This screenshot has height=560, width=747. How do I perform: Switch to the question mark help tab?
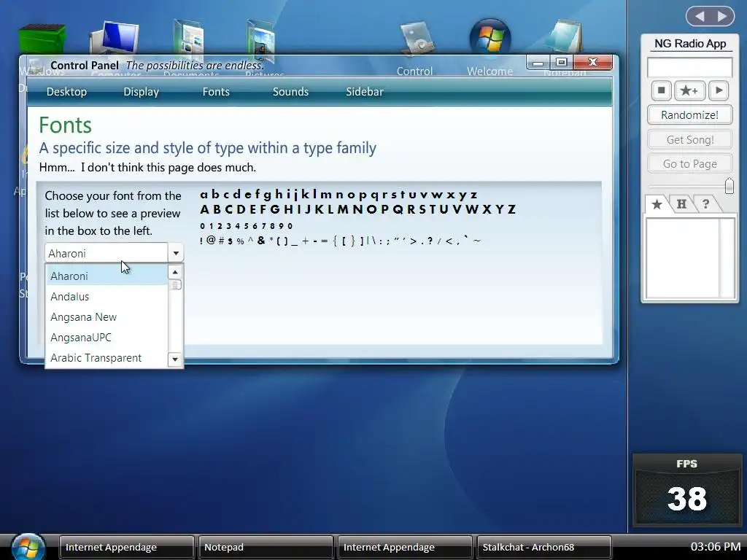click(x=705, y=204)
